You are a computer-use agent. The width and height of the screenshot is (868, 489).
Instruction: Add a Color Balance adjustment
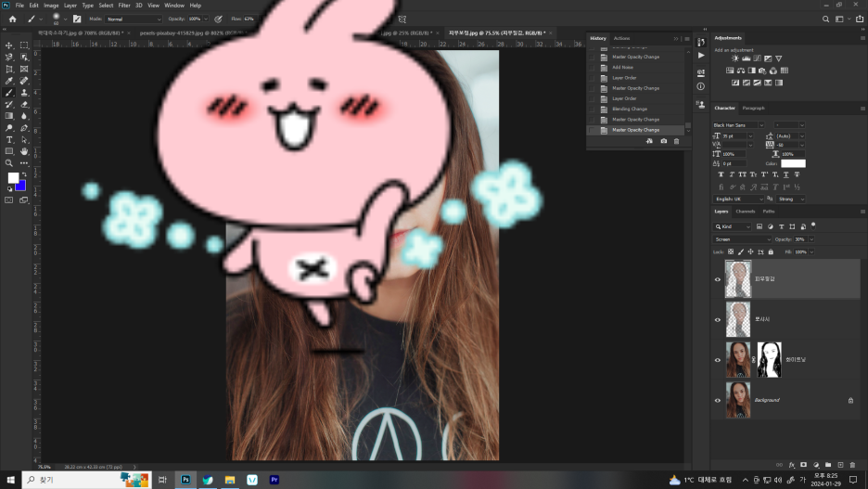pyautogui.click(x=741, y=71)
